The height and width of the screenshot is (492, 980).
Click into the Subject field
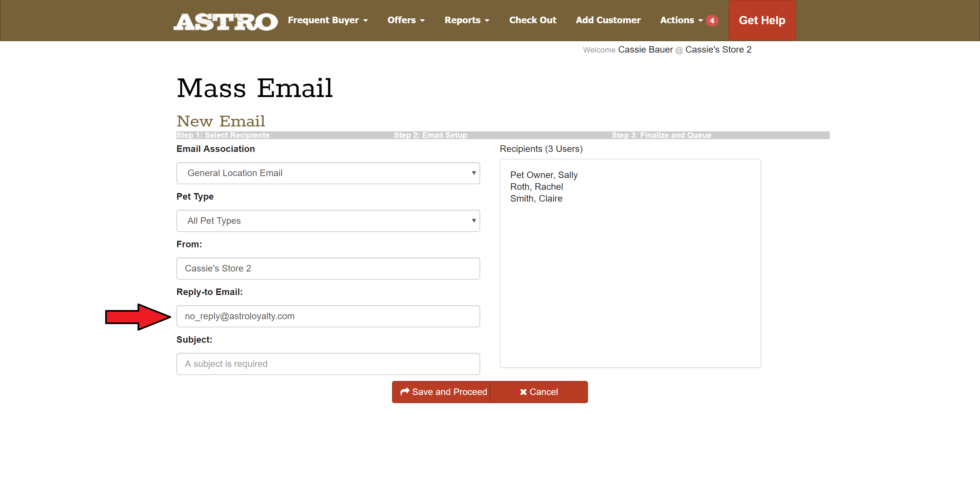tap(328, 364)
